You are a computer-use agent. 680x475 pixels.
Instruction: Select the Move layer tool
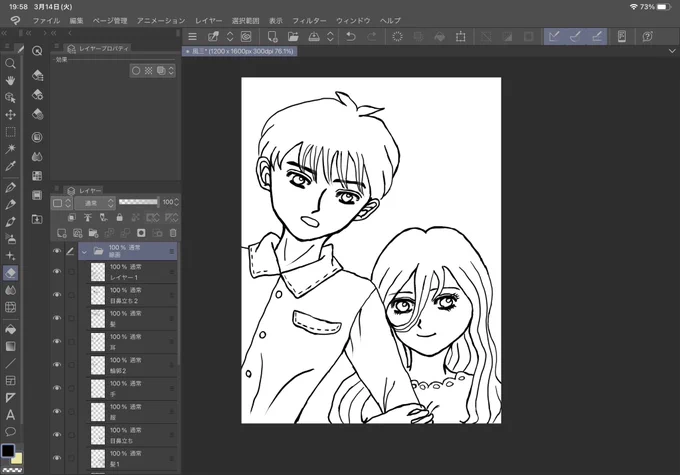pos(10,115)
